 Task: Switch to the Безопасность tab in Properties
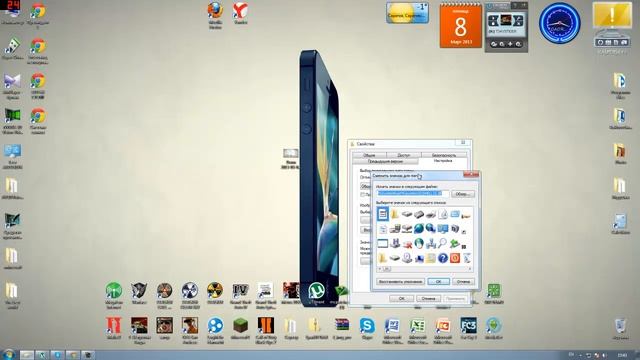[444, 155]
